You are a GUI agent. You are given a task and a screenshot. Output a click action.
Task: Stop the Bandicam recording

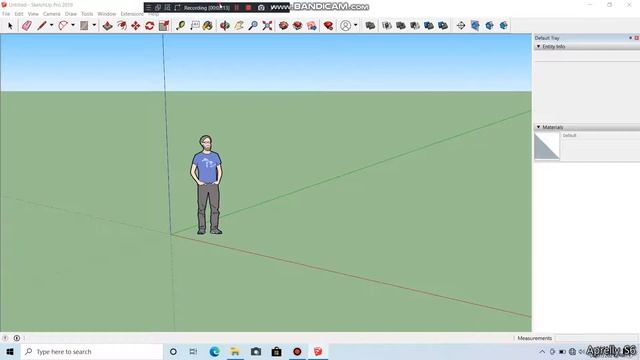[248, 8]
